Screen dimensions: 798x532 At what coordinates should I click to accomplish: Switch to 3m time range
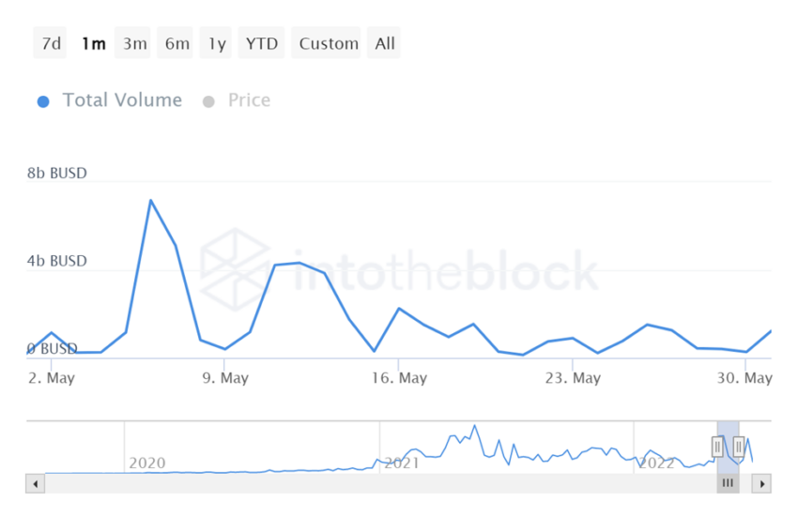134,43
